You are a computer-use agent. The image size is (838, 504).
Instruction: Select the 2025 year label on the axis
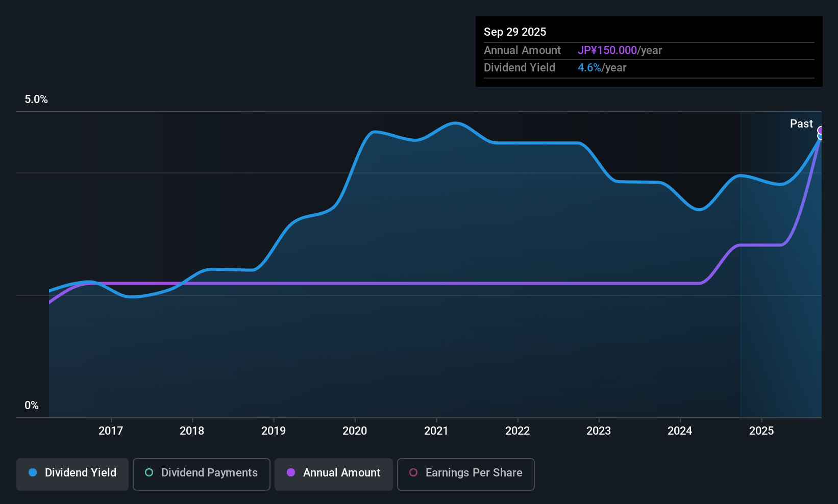[x=762, y=431]
